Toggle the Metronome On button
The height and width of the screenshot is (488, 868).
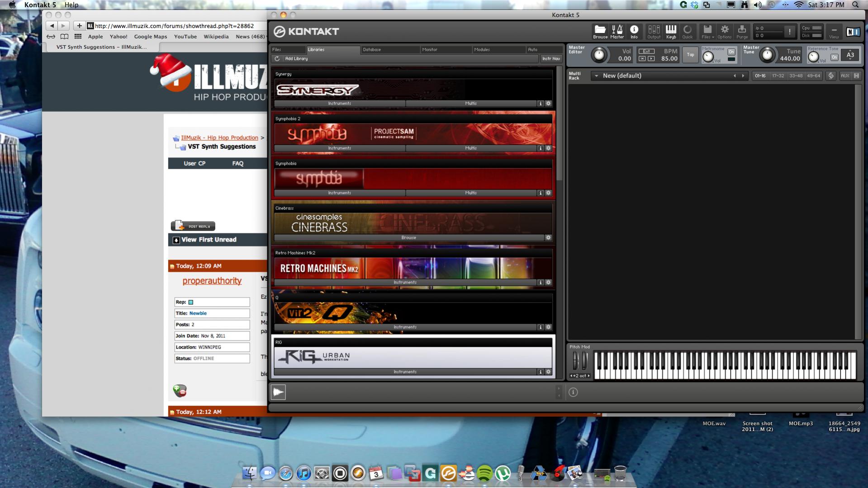(x=731, y=52)
